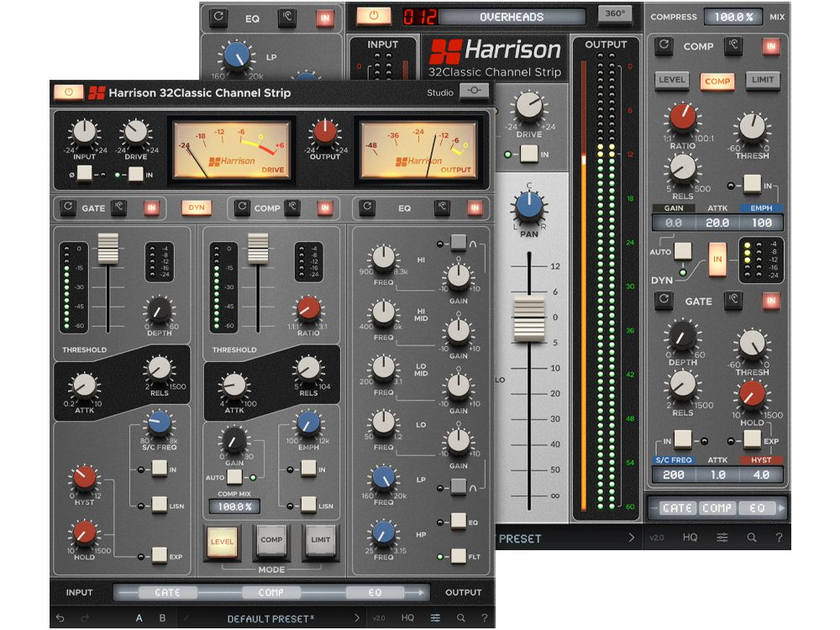The height and width of the screenshot is (630, 840).
Task: Open the DEFAULT PRESET menu in front window
Action: (x=270, y=619)
